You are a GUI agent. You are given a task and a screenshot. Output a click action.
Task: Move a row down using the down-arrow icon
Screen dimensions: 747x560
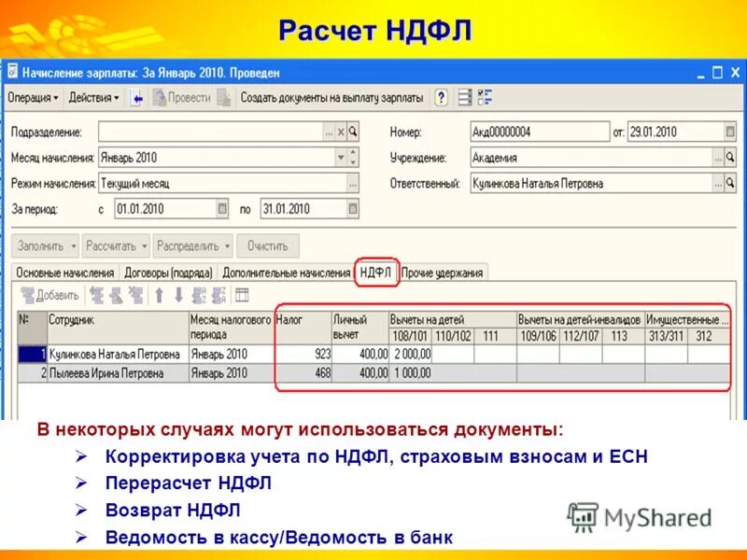pyautogui.click(x=178, y=295)
